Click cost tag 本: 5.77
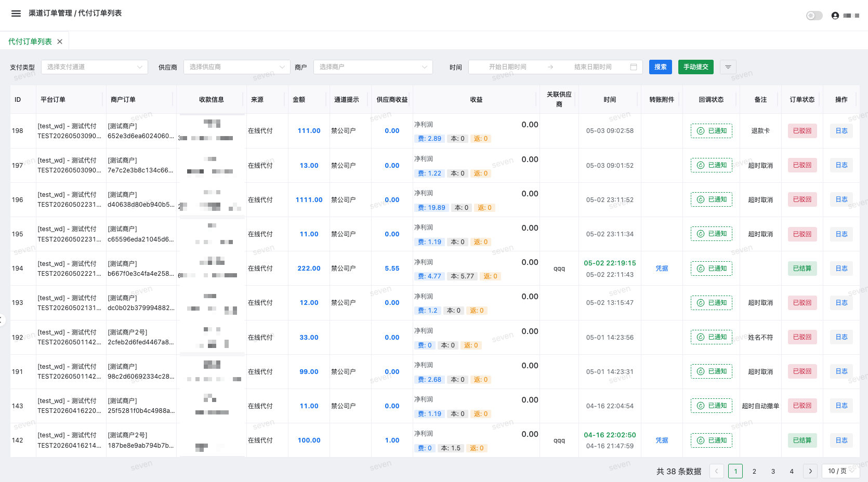Image resolution: width=868 pixels, height=482 pixels. pos(462,276)
